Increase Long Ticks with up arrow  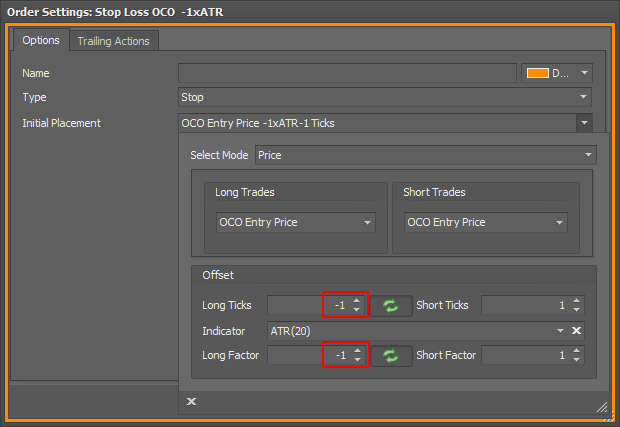[357, 301]
